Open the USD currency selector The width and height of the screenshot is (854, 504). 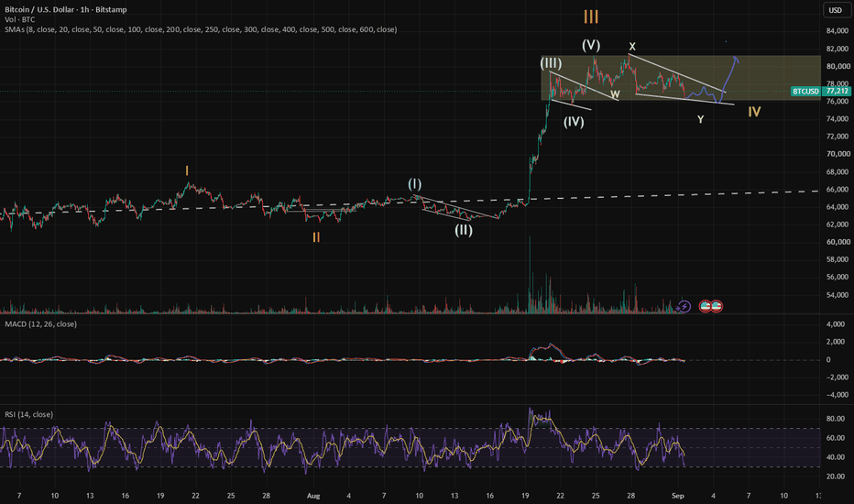835,10
